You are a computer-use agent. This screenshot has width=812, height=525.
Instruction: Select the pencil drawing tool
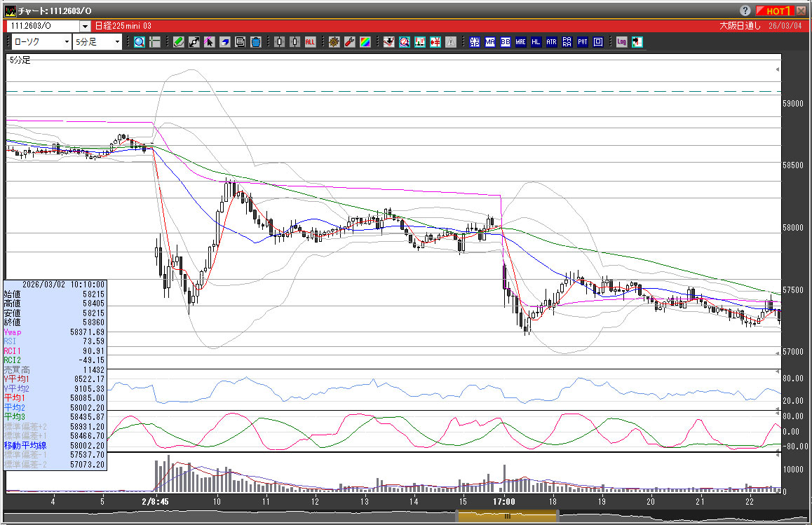(x=179, y=42)
